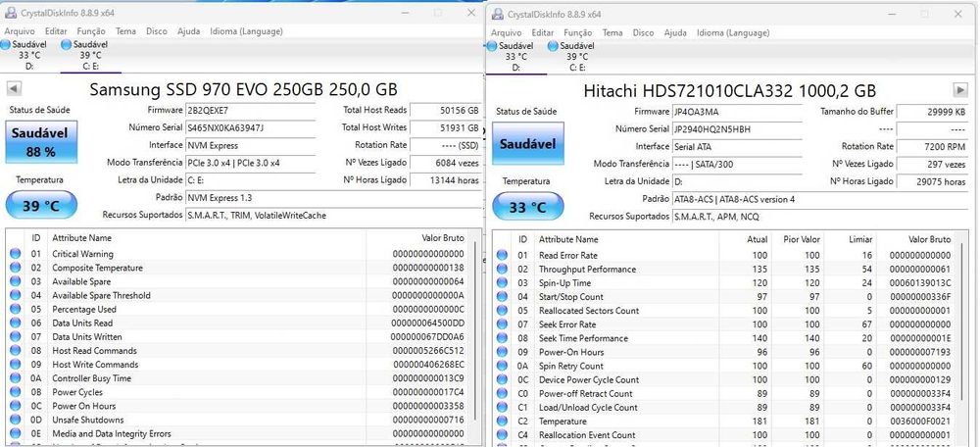This screenshot has width=980, height=447.
Task: Click status orb for Data Units Read
Action: (15, 323)
